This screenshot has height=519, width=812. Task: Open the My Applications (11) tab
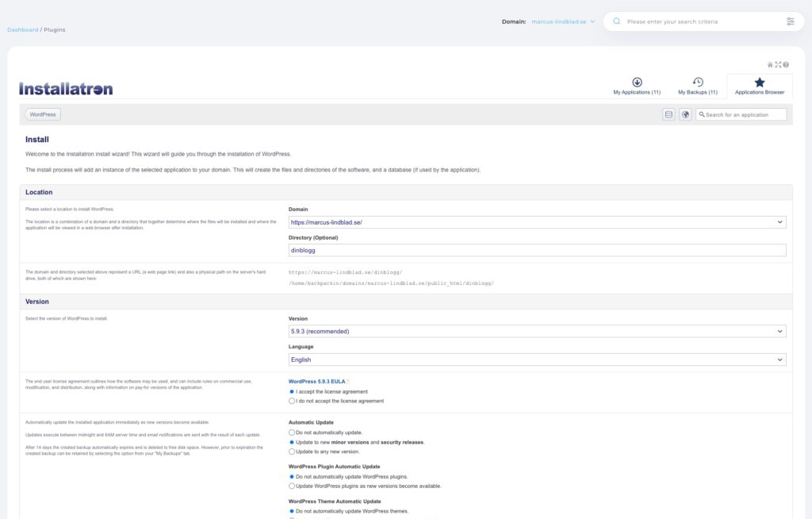[x=637, y=86]
